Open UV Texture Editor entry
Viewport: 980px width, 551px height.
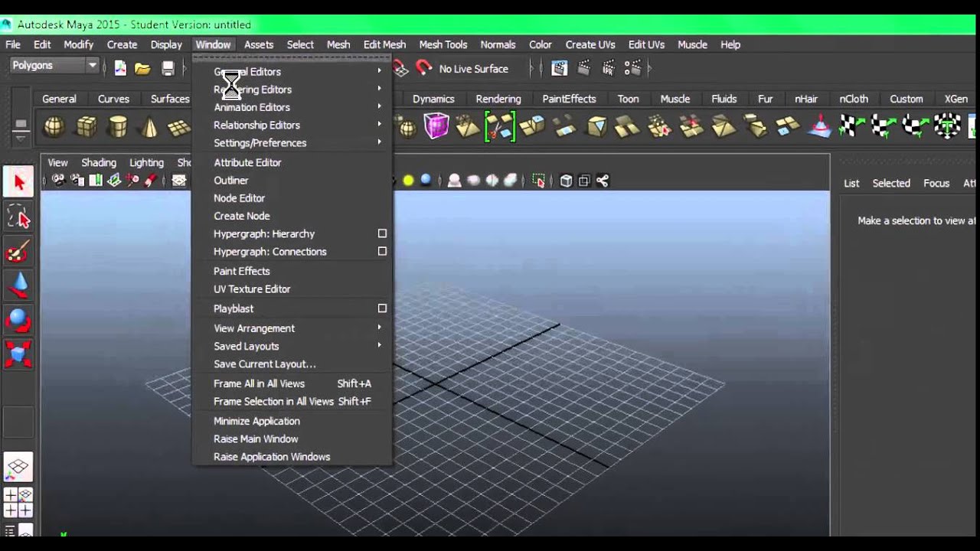[292, 289]
